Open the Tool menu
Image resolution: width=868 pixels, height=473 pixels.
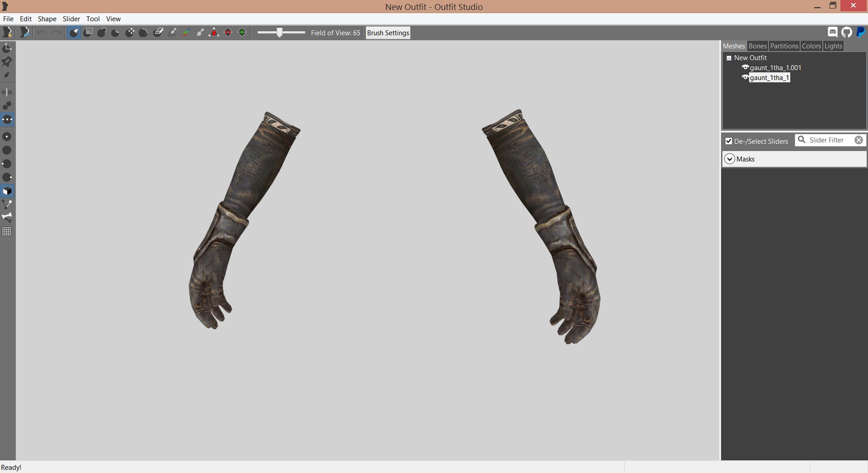coord(93,19)
